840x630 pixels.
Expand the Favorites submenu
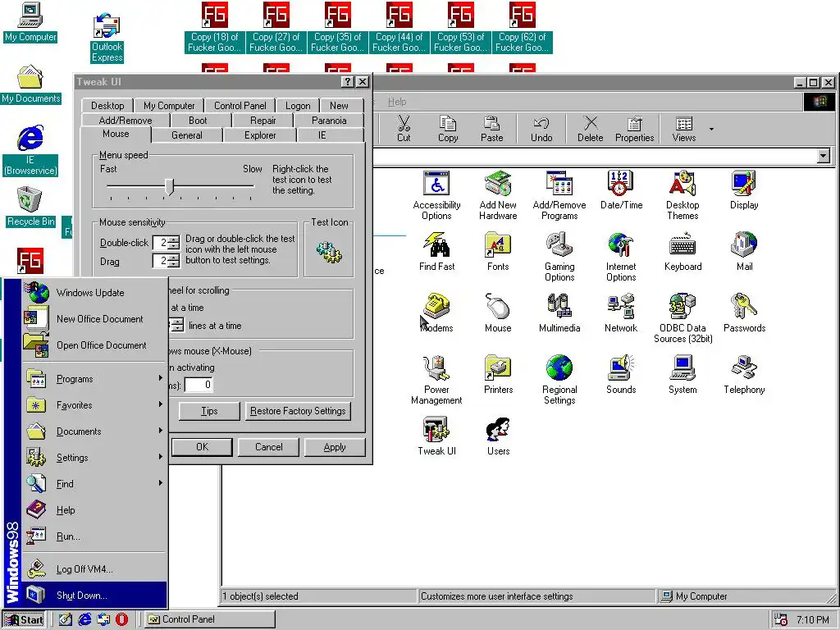[94, 405]
